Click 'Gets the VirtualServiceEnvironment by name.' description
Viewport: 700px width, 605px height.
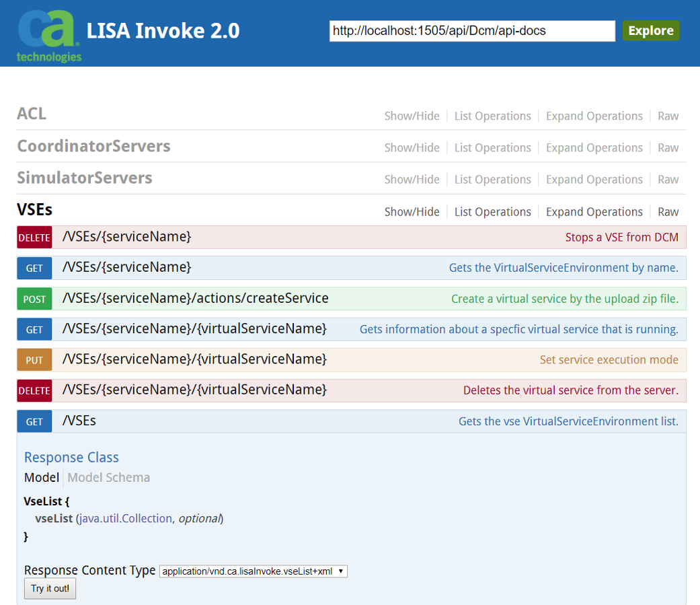pyautogui.click(x=563, y=268)
